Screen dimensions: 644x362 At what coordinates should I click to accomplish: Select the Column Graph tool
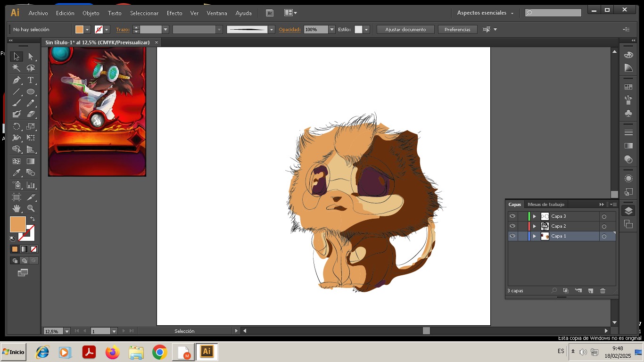click(x=31, y=185)
